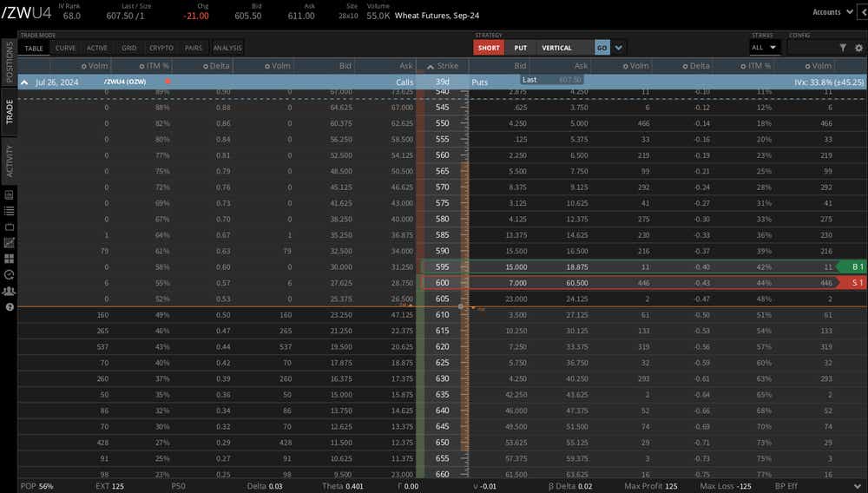This screenshot has height=493, width=868.
Task: Open the TV video feed sidebar icon
Action: click(9, 227)
